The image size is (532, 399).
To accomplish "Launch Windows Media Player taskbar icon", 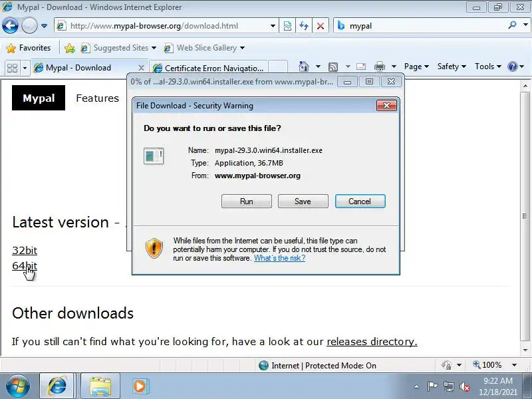I will [140, 386].
